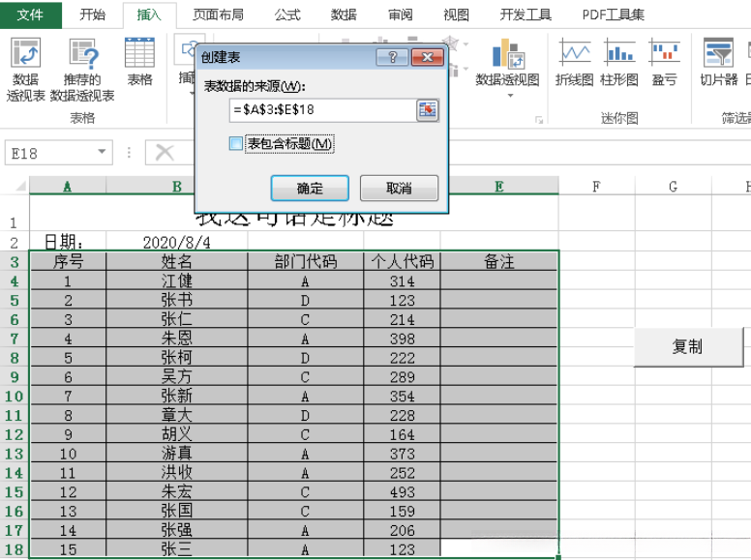Switch to the 视图 tab
The width and height of the screenshot is (751, 560).
pyautogui.click(x=457, y=15)
